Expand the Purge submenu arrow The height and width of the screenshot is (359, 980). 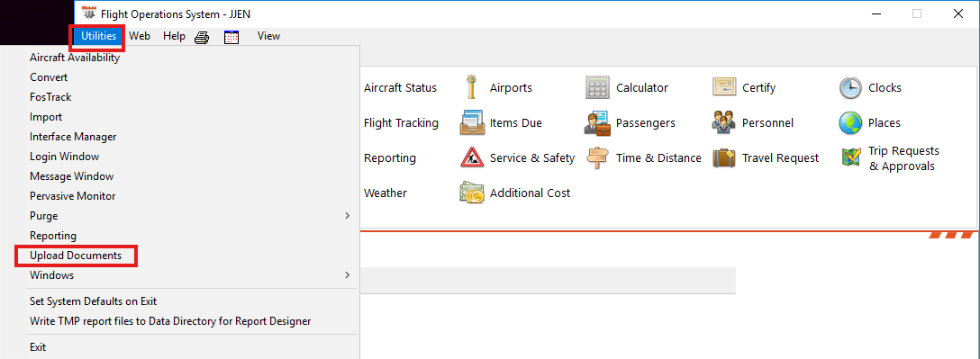click(348, 215)
